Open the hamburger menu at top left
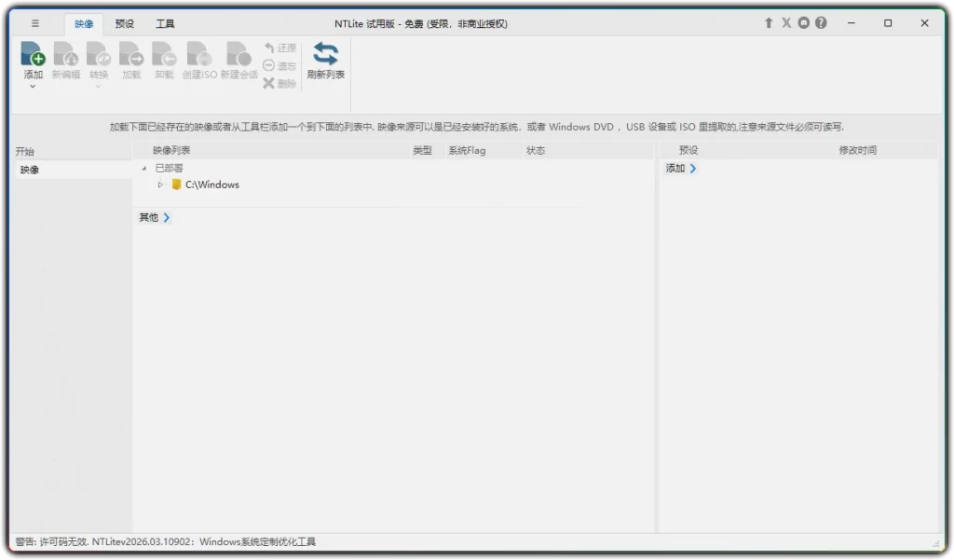Viewport: 954px width, 560px height. [35, 23]
